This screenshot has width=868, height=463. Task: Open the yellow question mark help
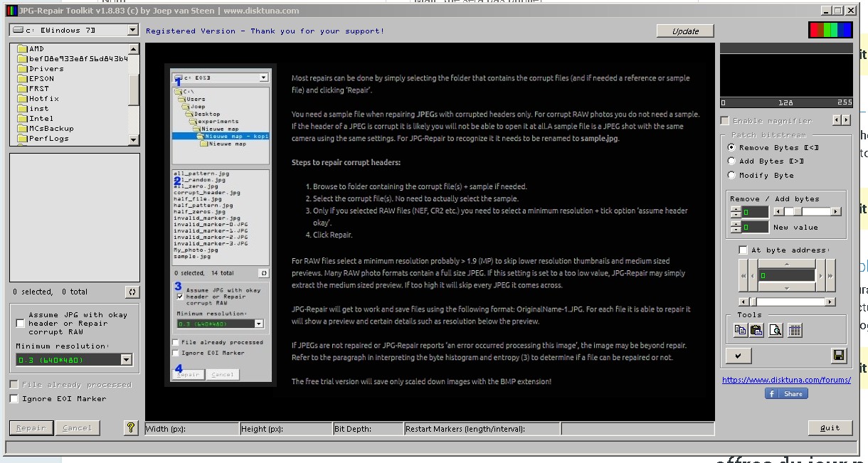[130, 427]
